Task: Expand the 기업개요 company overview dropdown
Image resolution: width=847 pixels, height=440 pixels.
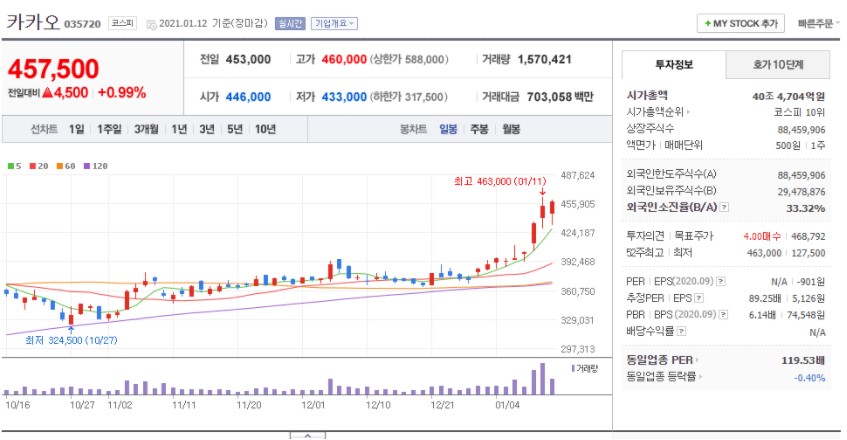Action: [x=334, y=24]
